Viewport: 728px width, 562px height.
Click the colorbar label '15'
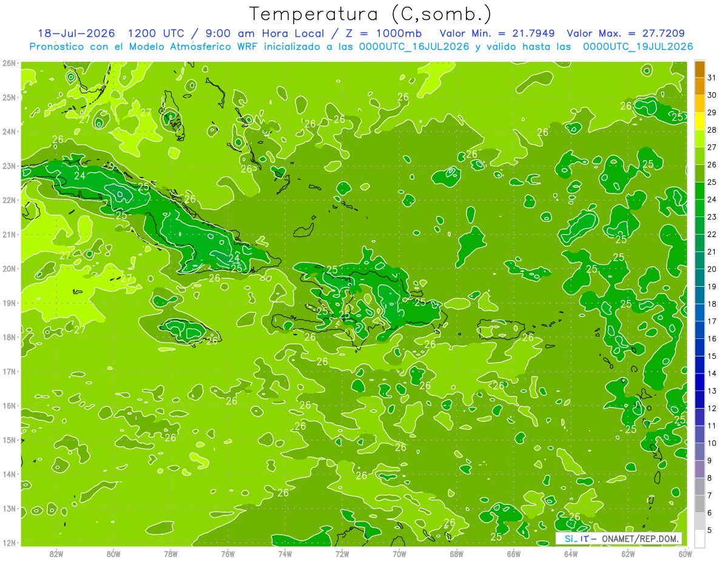712,356
